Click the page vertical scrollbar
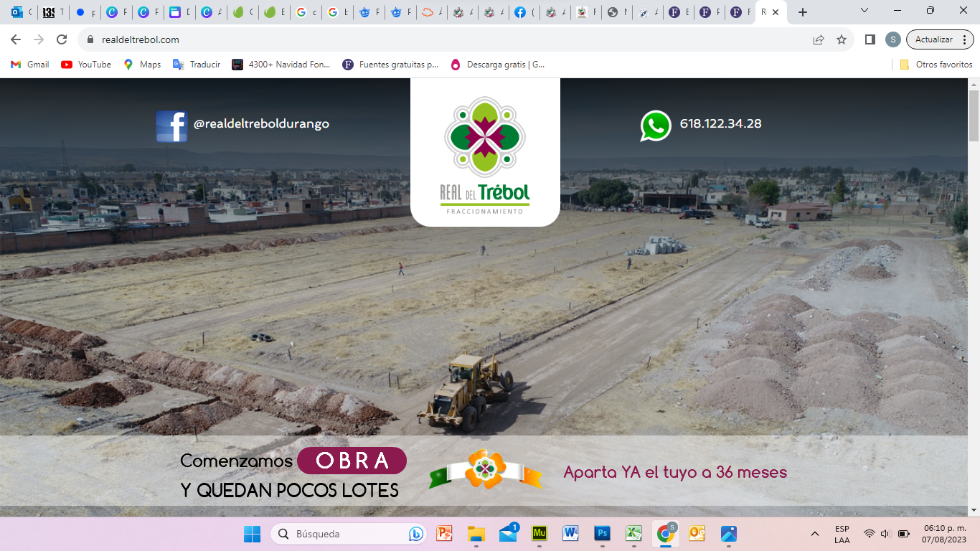 pyautogui.click(x=974, y=287)
